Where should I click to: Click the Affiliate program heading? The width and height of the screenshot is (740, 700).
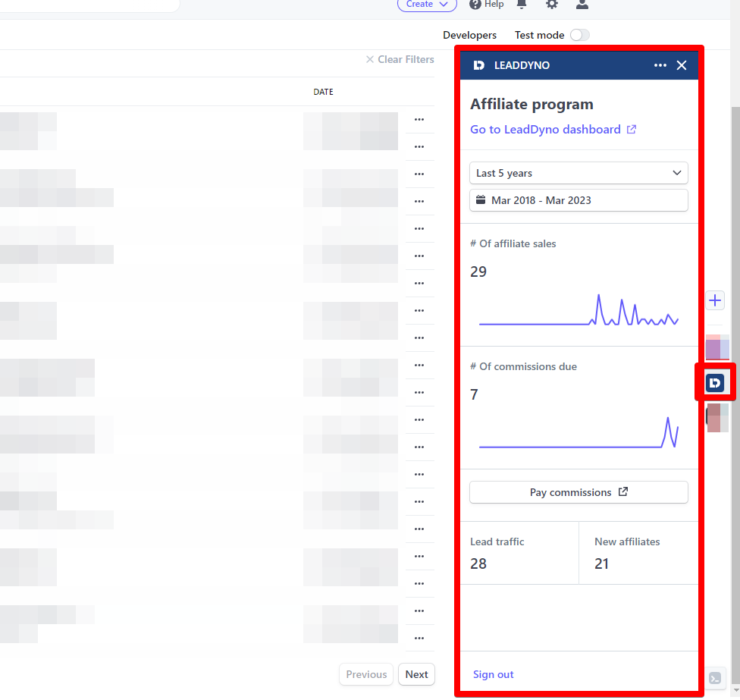point(532,105)
